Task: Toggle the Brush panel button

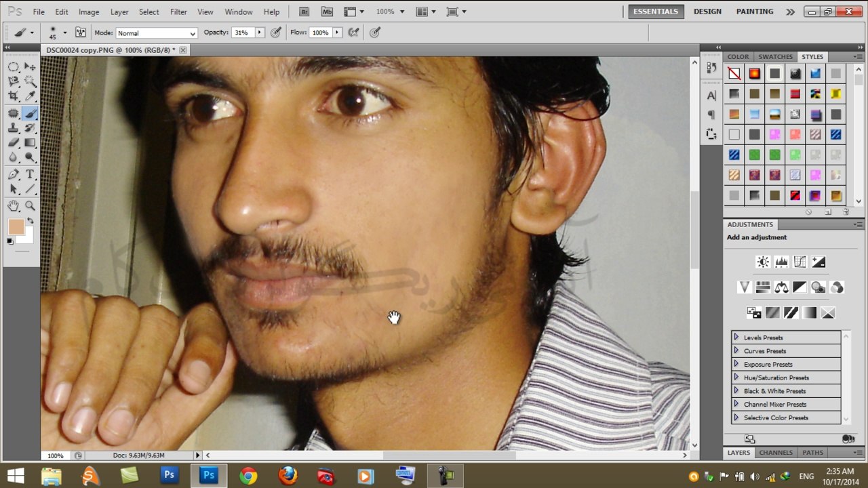Action: coord(81,33)
